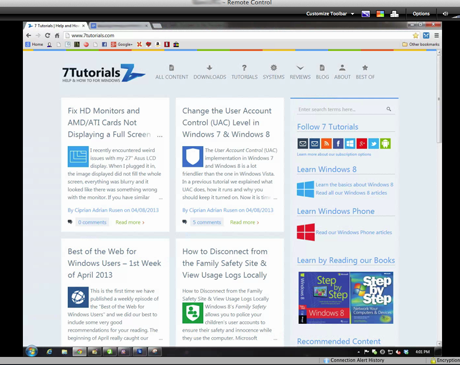Click the color squares remote toolbar icon

click(380, 14)
